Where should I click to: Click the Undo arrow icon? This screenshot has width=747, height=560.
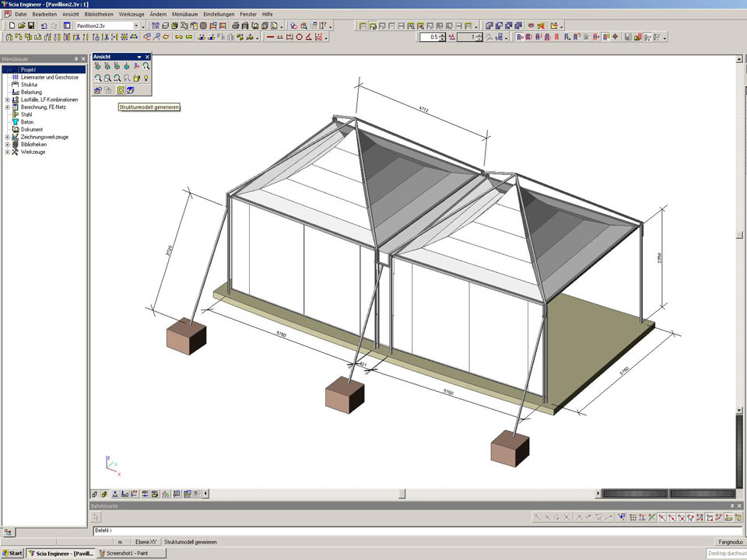coord(44,26)
